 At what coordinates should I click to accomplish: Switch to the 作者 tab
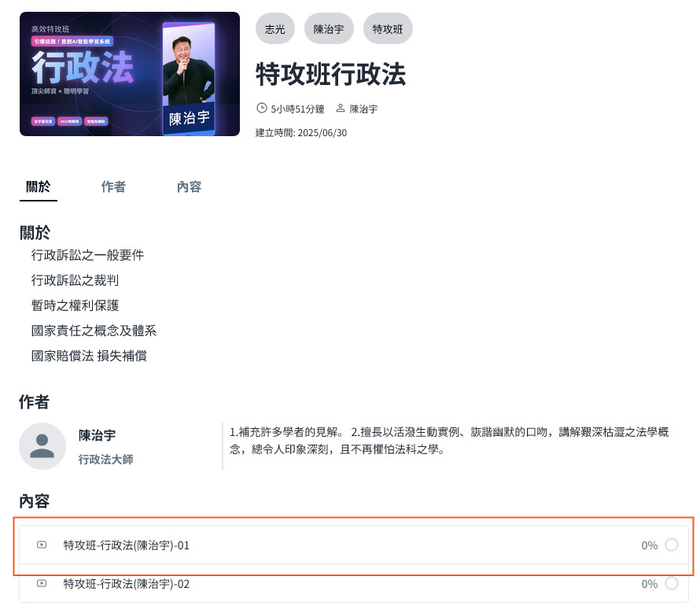(x=113, y=187)
